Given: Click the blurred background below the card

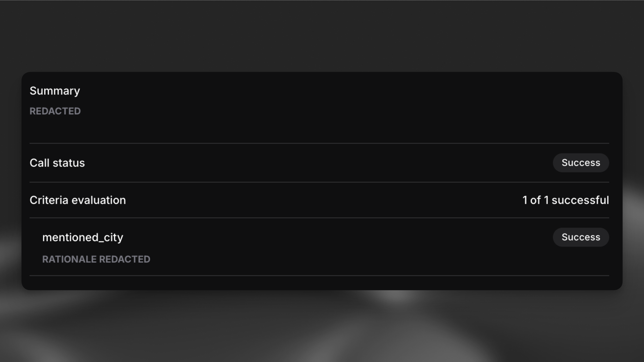Looking at the screenshot, I should click(x=188, y=327).
